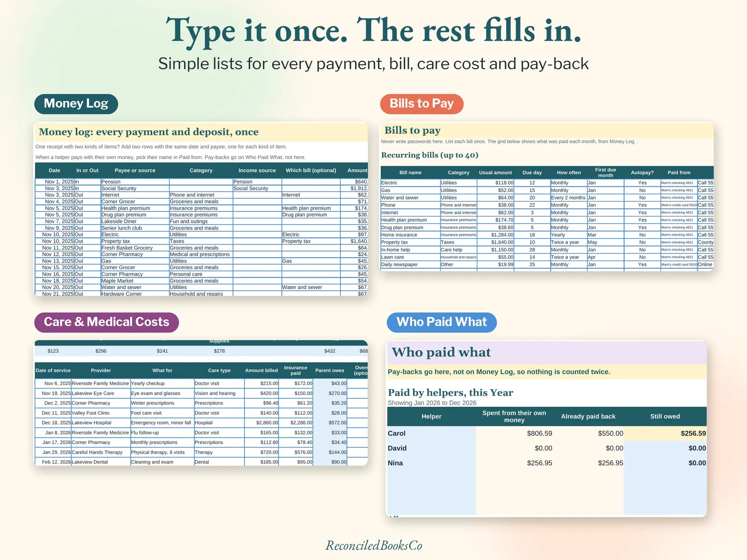This screenshot has width=747, height=560.
Task: Select the "Amount billed" column header
Action: coord(261,371)
